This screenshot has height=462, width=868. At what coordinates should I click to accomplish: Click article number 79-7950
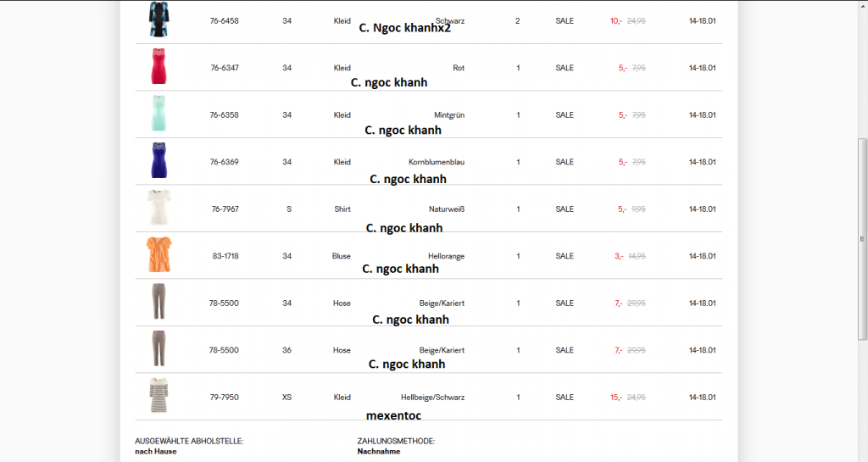click(x=225, y=397)
